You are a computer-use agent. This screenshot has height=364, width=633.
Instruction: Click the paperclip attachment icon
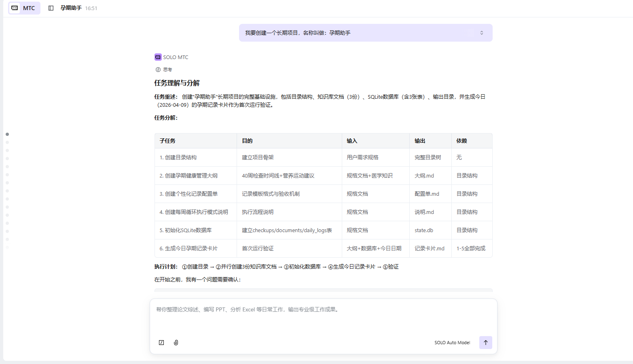(x=176, y=343)
